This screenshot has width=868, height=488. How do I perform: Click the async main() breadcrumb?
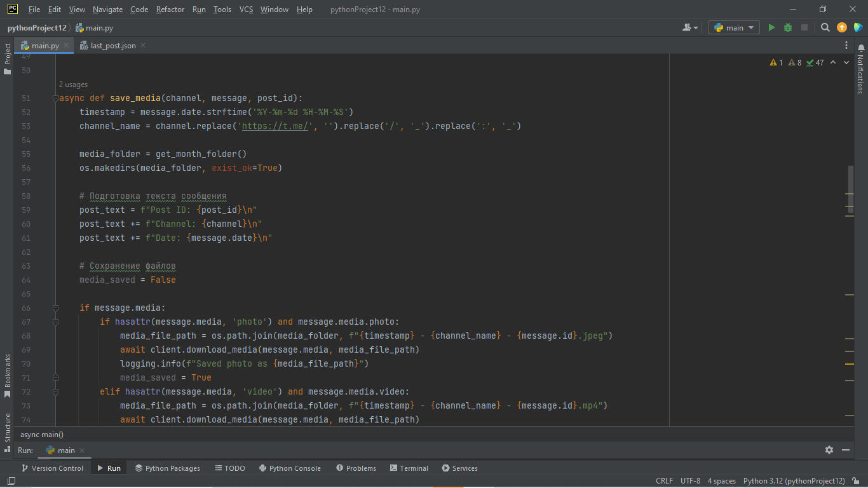coord(42,435)
